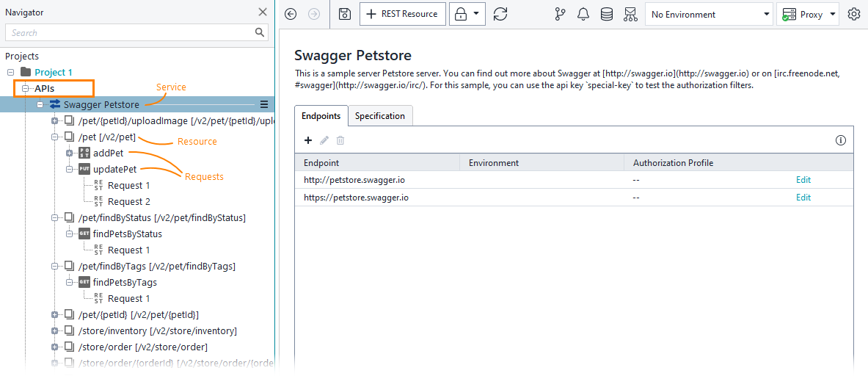Select Request 1 under updatePet
This screenshot has height=376, width=868.
(123, 186)
